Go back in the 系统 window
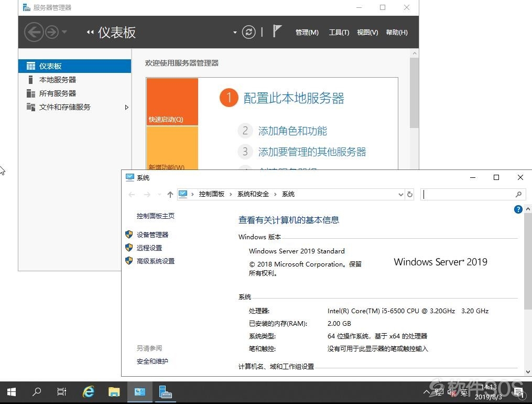 (132, 194)
